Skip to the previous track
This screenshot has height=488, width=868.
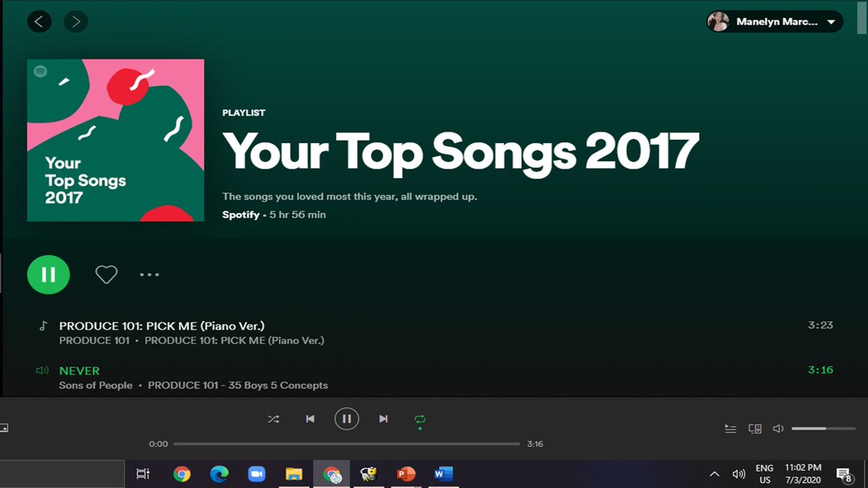point(310,419)
